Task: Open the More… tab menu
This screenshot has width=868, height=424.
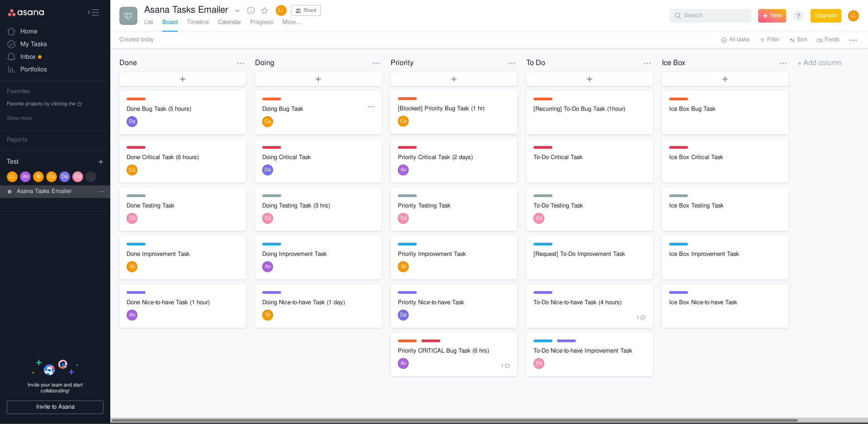Action: tap(292, 22)
